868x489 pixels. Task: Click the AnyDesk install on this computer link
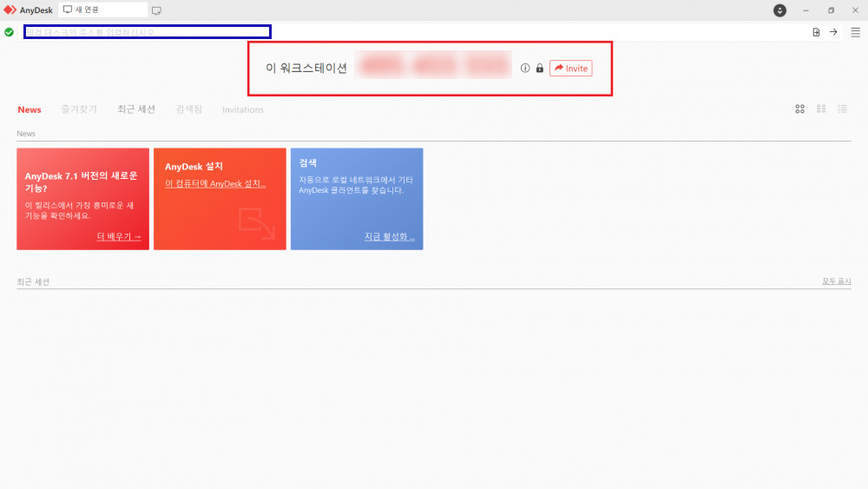point(215,184)
